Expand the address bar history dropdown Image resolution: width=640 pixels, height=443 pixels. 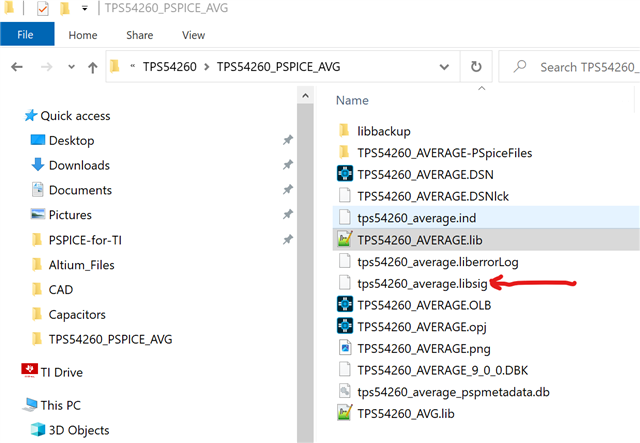444,67
